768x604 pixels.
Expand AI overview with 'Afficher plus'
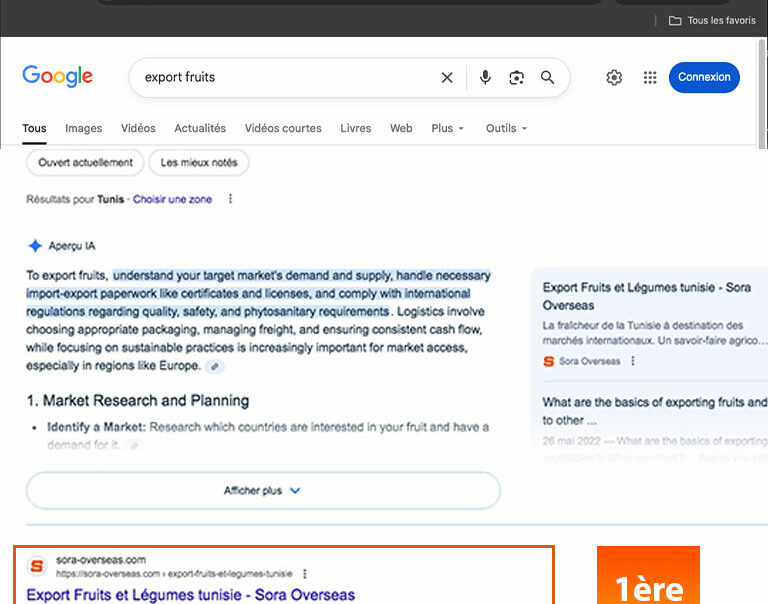click(263, 491)
